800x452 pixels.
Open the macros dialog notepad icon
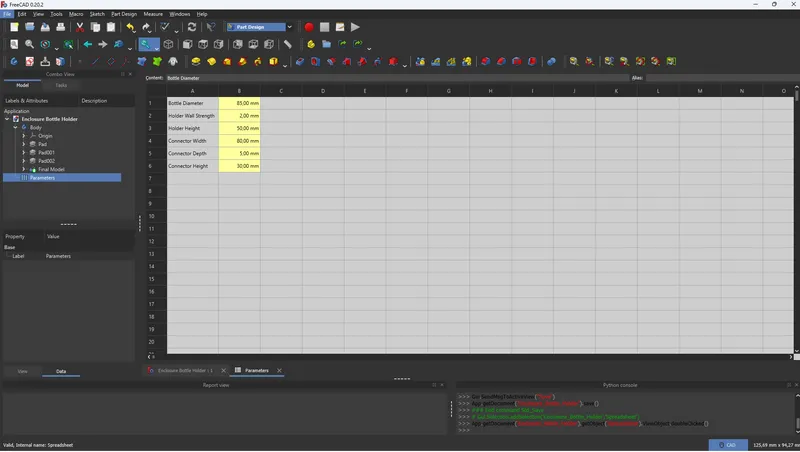click(x=340, y=27)
